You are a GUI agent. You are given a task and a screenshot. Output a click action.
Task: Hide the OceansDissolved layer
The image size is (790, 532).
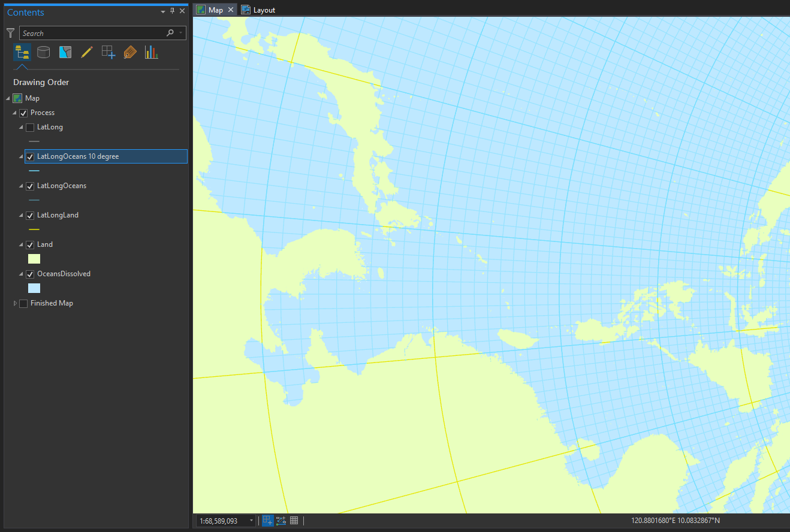pos(30,274)
